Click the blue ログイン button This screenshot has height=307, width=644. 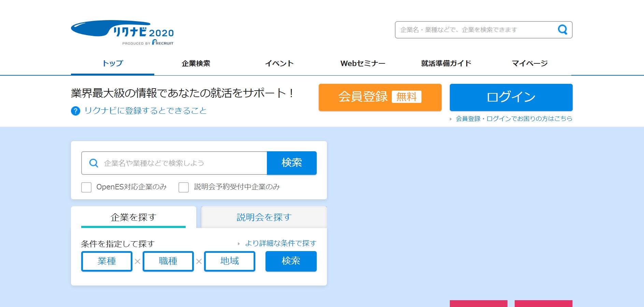(x=511, y=97)
